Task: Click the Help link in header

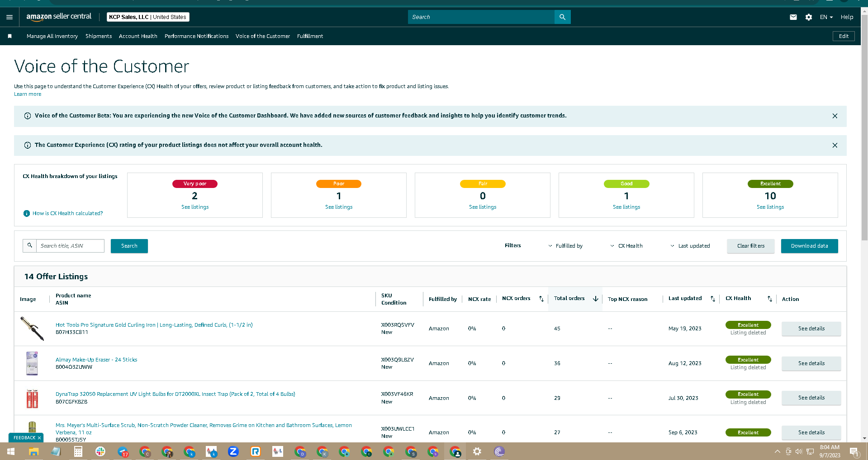Action: click(x=847, y=17)
